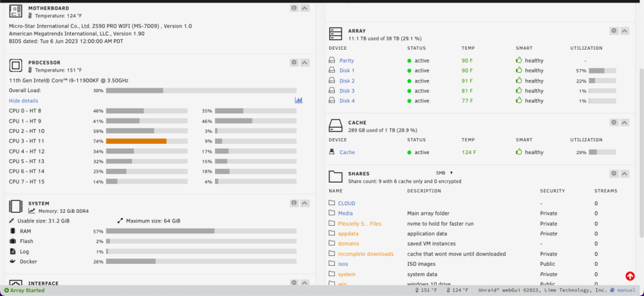Open the Parity device link
Image resolution: width=644 pixels, height=296 pixels.
346,61
